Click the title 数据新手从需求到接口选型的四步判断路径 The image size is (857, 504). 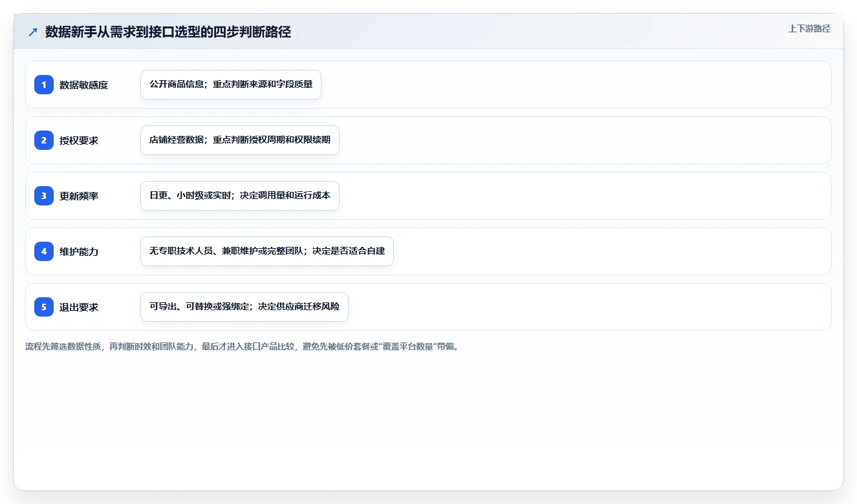click(168, 32)
